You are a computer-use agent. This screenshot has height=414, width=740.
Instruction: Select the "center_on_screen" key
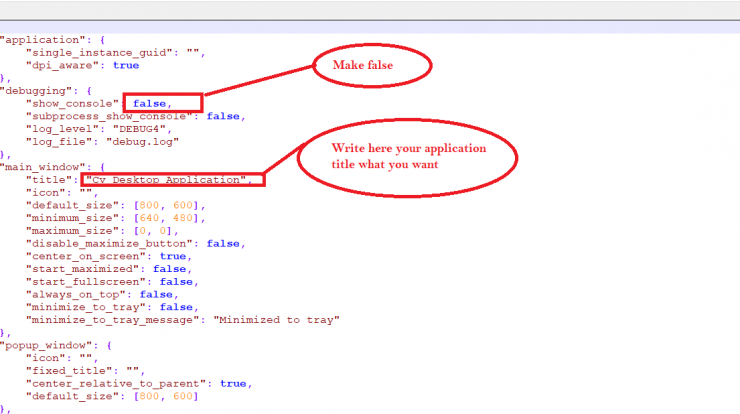point(86,257)
